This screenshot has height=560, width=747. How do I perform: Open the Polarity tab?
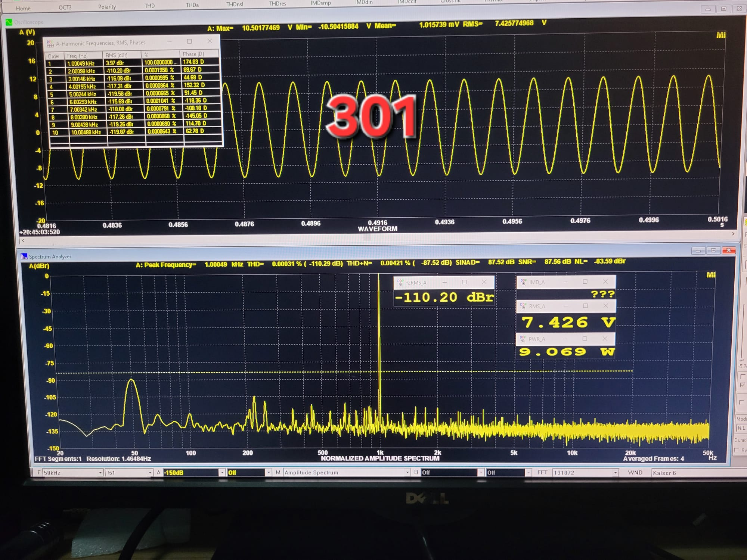click(107, 7)
